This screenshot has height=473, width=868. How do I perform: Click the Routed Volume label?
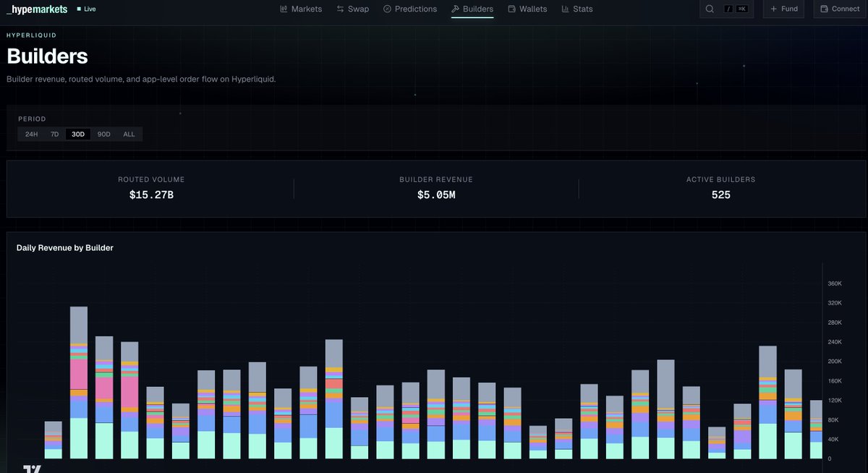(151, 179)
